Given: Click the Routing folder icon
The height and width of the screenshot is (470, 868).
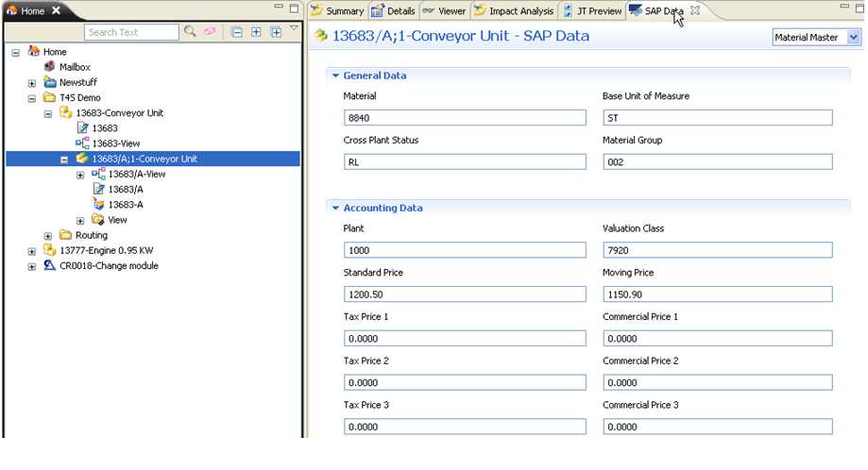Looking at the screenshot, I should 66,235.
